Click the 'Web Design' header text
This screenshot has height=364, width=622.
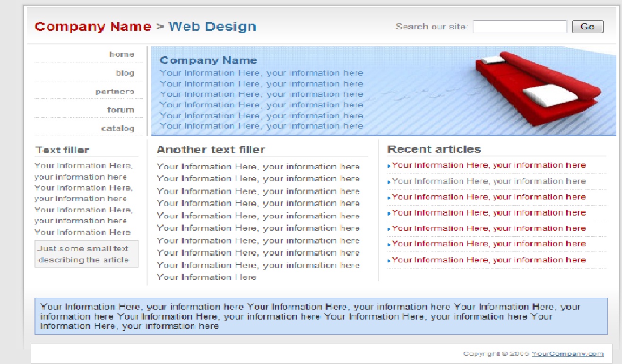[x=212, y=26]
